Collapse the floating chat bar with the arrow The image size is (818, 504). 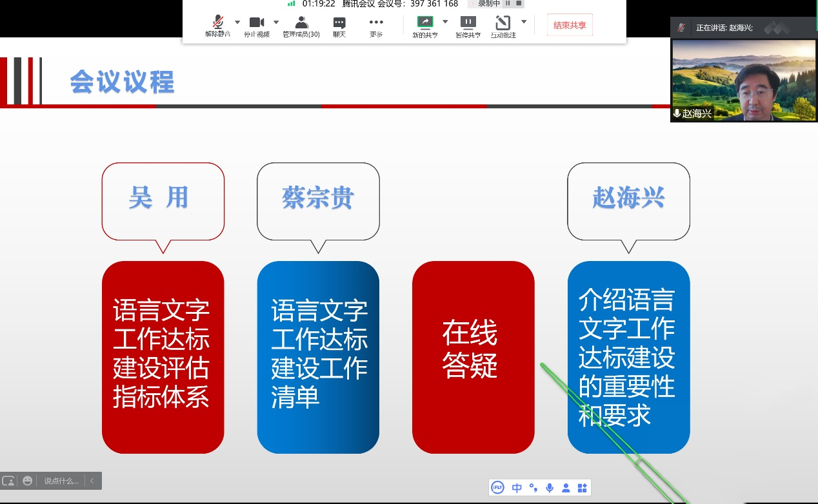92,481
